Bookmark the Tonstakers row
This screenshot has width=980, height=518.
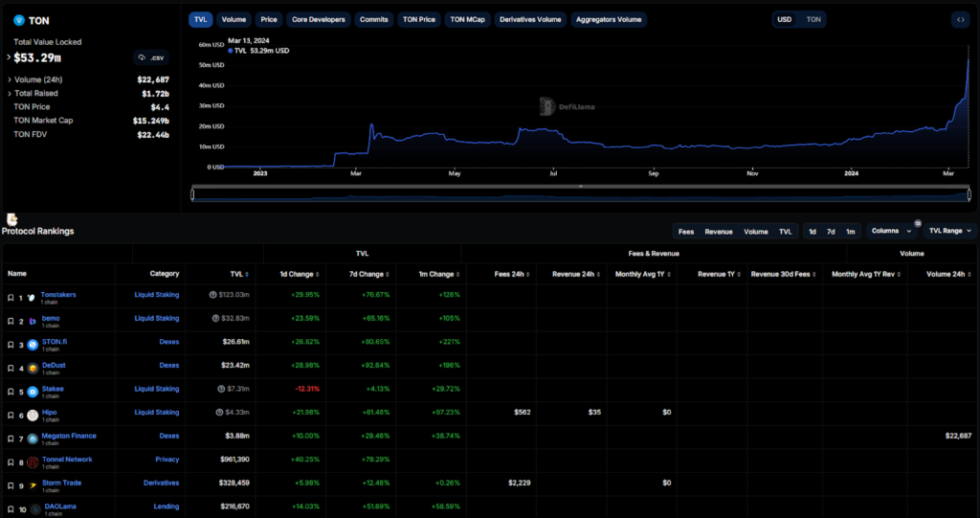pyautogui.click(x=11, y=298)
